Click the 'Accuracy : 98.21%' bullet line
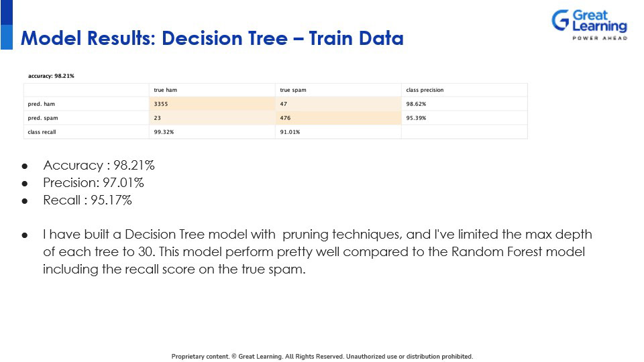The width and height of the screenshot is (644, 362). point(99,165)
